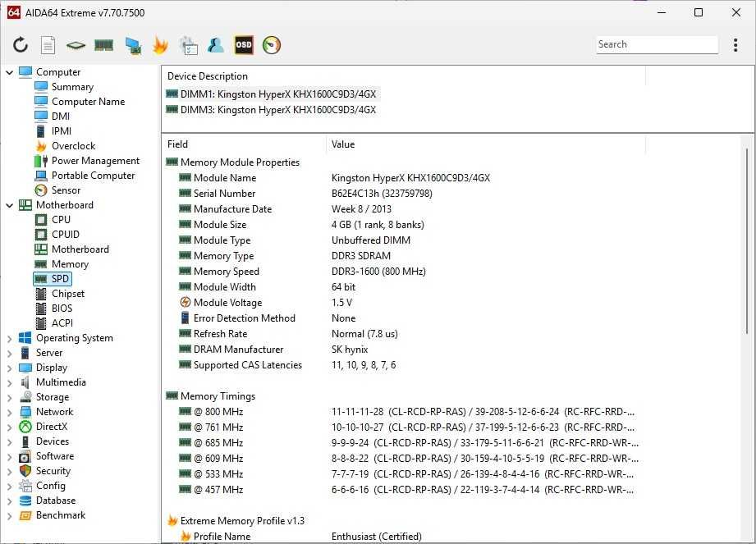Collapse the Computer tree node

click(x=9, y=72)
